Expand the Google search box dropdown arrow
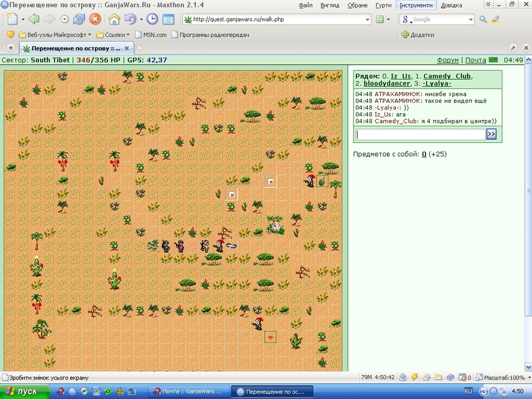Viewport: 532px width, 399px height. (x=471, y=19)
